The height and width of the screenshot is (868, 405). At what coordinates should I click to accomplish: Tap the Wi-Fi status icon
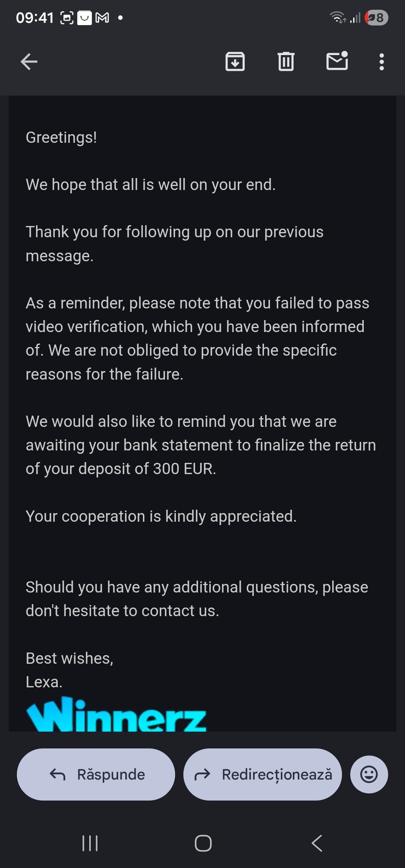click(337, 17)
